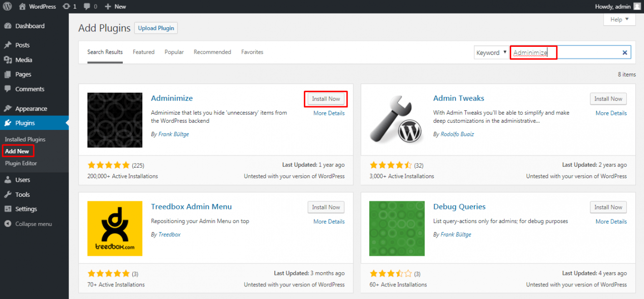Click the WordPress logo icon in admin bar
The height and width of the screenshot is (299, 644).
(x=8, y=7)
